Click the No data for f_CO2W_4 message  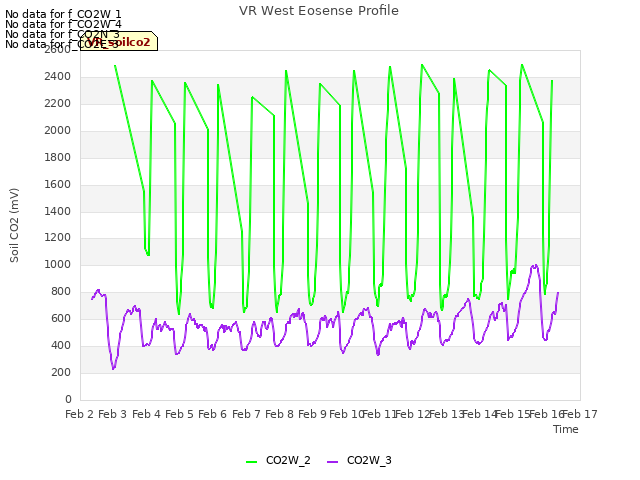63,24
